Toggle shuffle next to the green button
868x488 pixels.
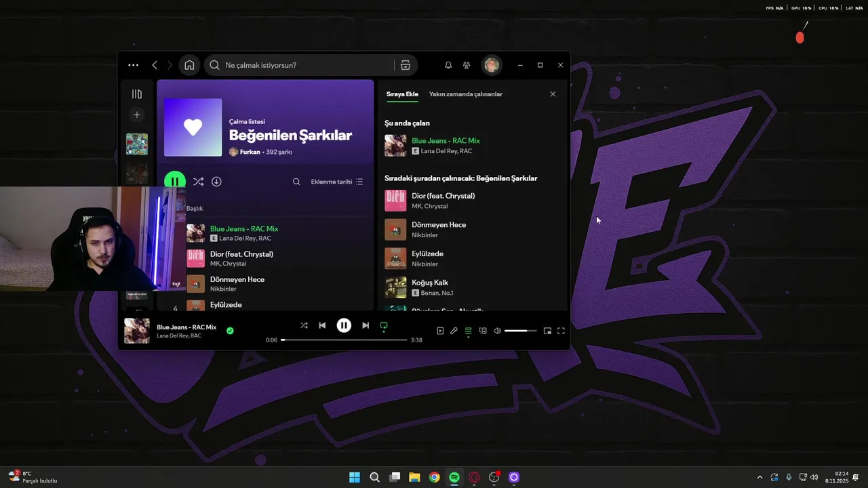198,182
